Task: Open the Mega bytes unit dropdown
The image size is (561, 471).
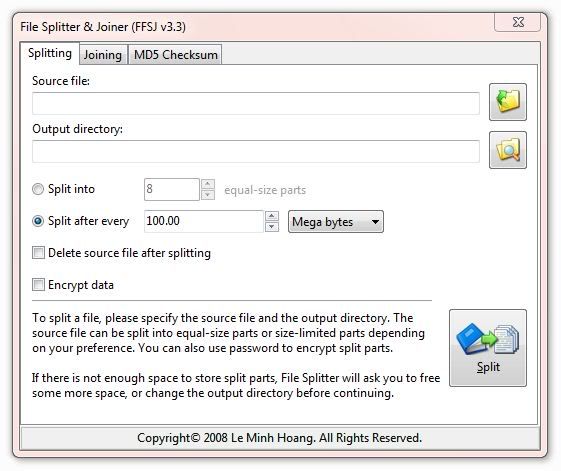Action: pos(336,222)
